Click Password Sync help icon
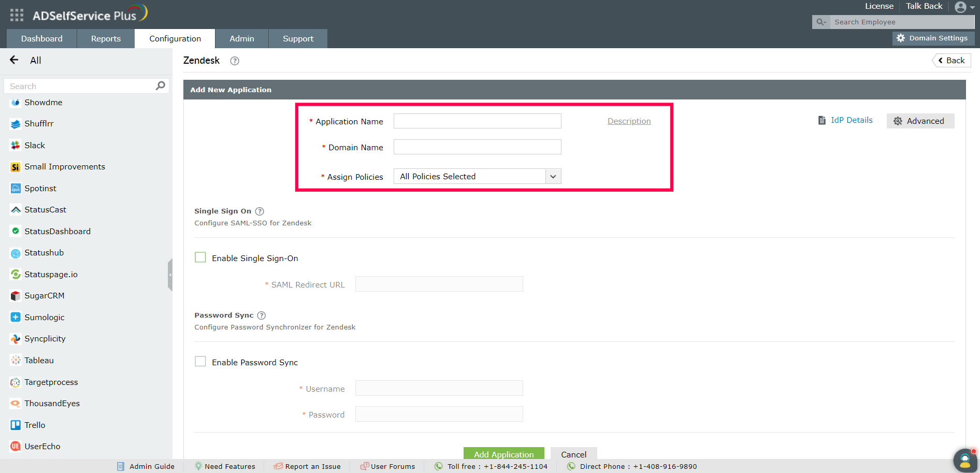Image resolution: width=980 pixels, height=473 pixels. (262, 316)
